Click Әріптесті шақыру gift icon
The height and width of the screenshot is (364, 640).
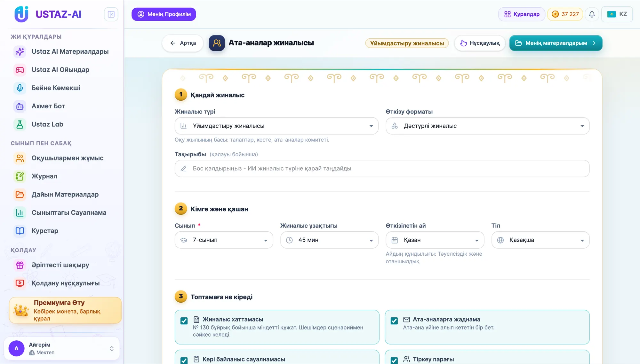click(20, 265)
